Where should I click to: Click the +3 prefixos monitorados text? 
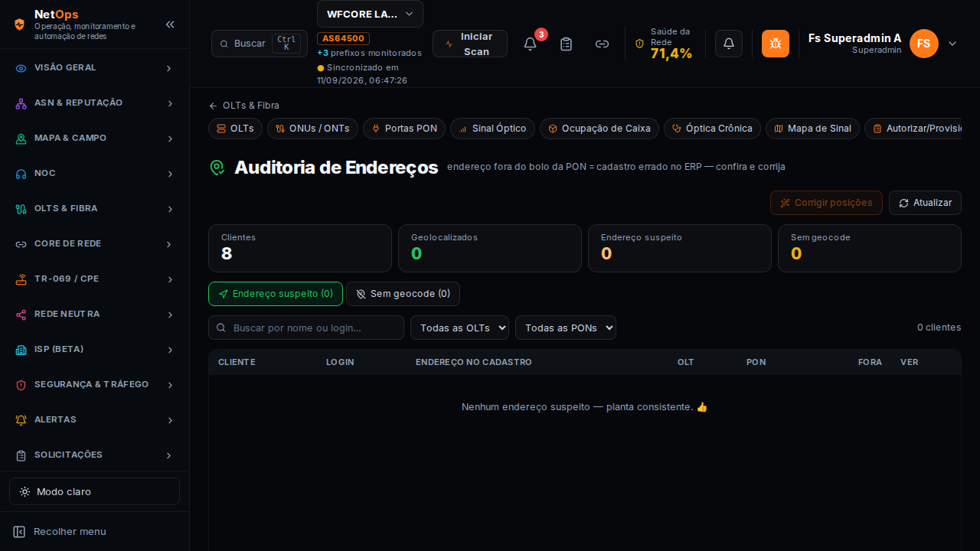[369, 54]
